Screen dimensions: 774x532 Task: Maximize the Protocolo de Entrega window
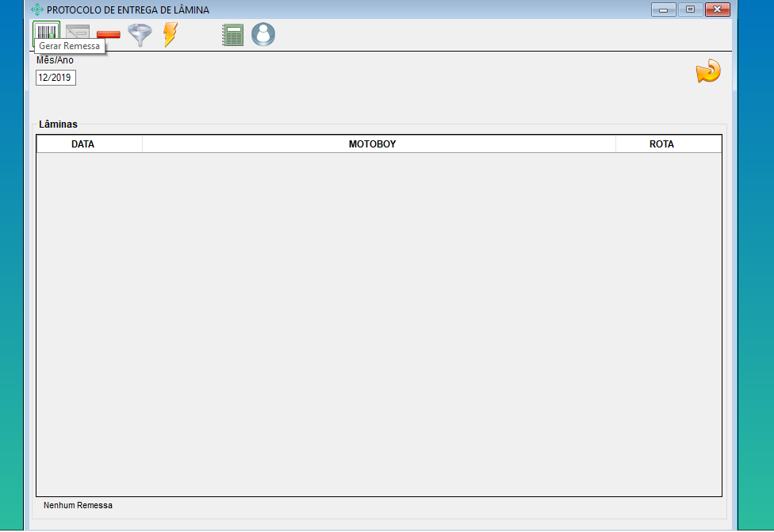pos(690,10)
